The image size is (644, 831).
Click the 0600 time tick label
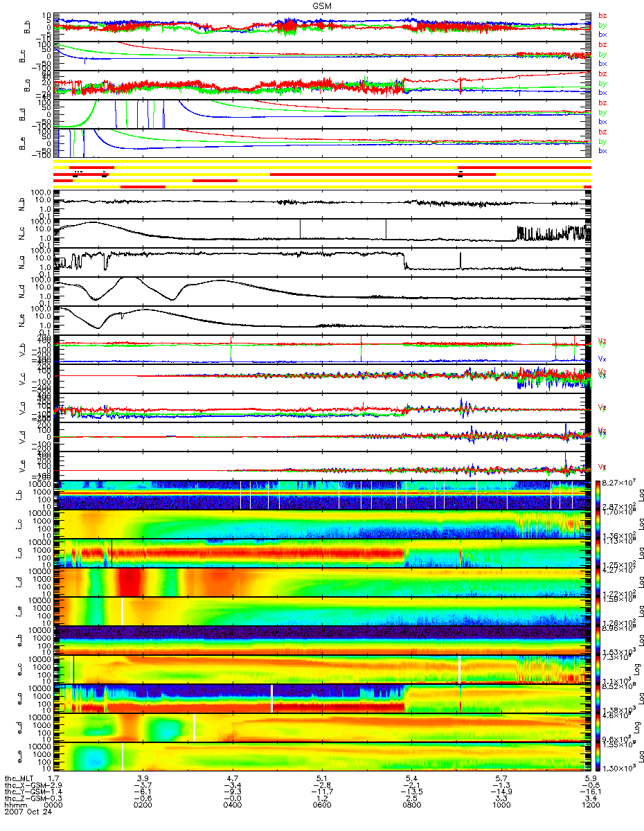(x=322, y=805)
